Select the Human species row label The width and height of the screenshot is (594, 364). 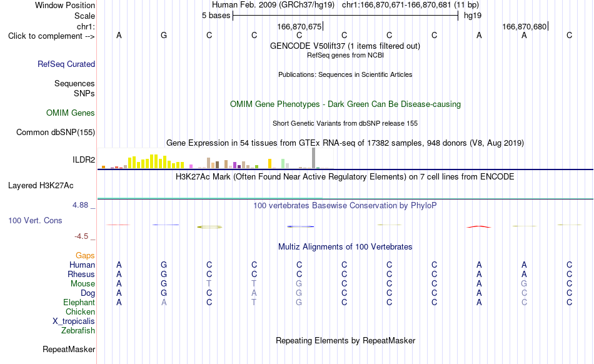pos(82,265)
